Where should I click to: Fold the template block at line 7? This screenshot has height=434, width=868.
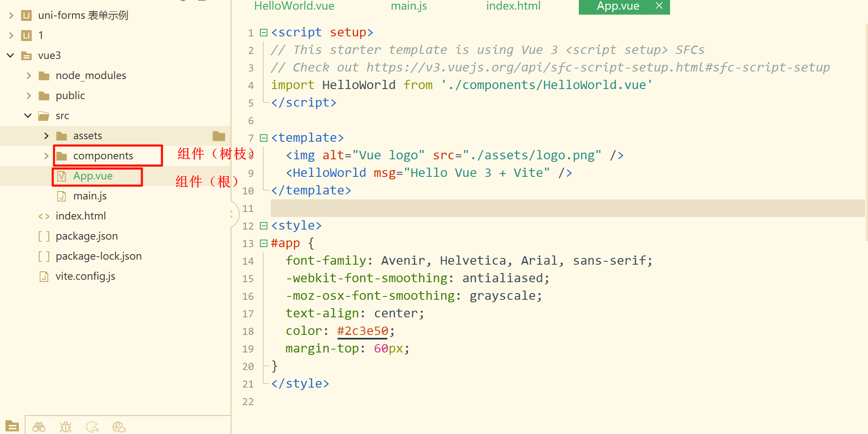(264, 138)
